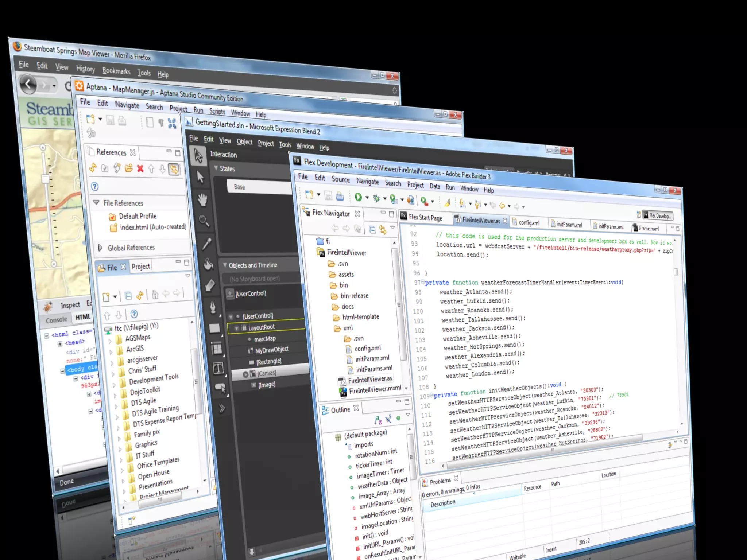Click the Print icon in Flex Builder toolbar

340,197
